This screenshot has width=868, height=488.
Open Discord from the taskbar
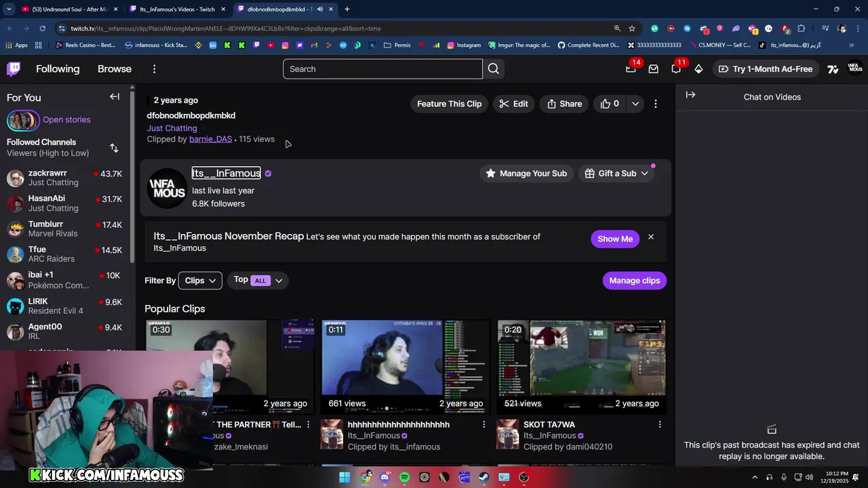point(385,477)
